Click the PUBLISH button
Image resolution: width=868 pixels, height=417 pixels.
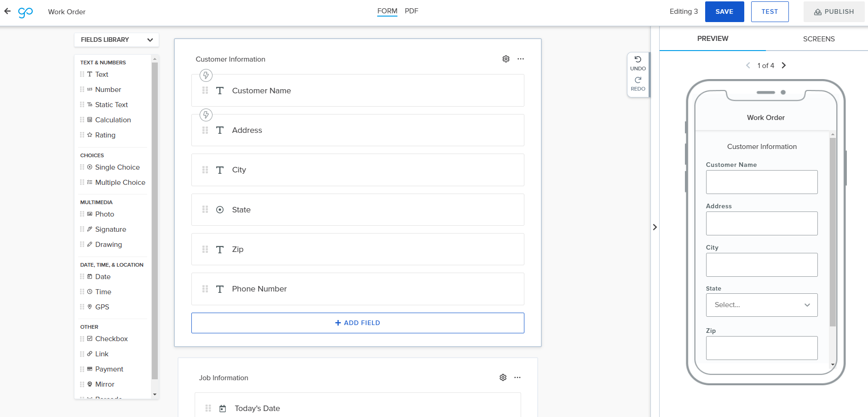[x=834, y=12]
